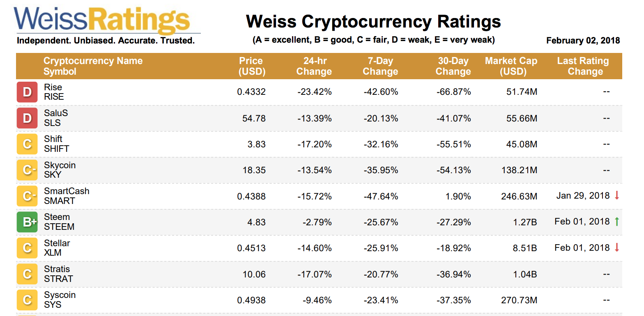
Task: Click the Cryptocurrency Name Symbol header
Action: pyautogui.click(x=93, y=66)
